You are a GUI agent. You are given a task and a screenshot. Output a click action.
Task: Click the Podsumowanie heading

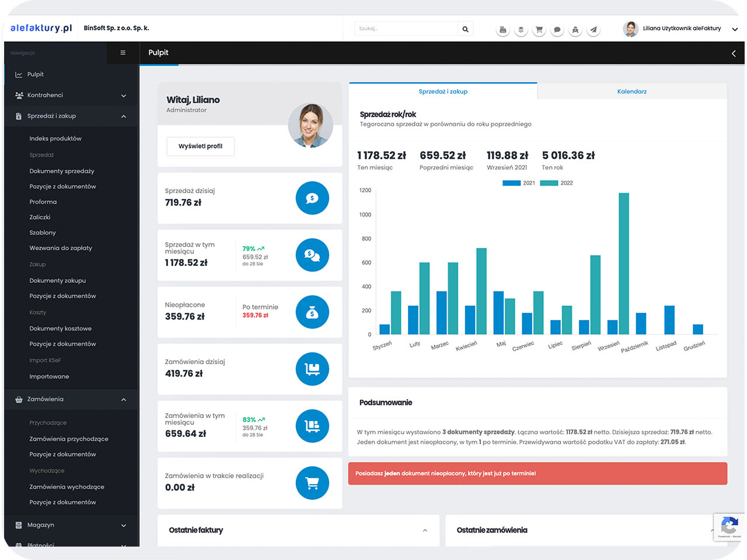point(386,403)
